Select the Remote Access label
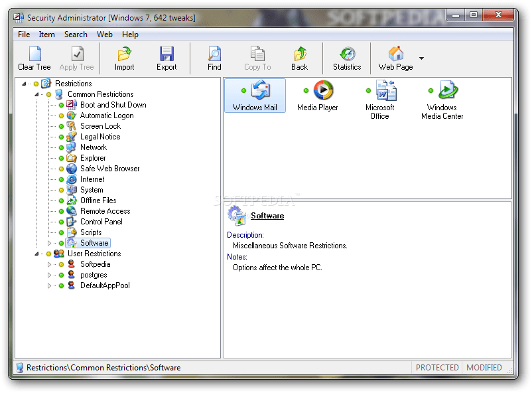This screenshot has height=393, width=532. coord(105,211)
